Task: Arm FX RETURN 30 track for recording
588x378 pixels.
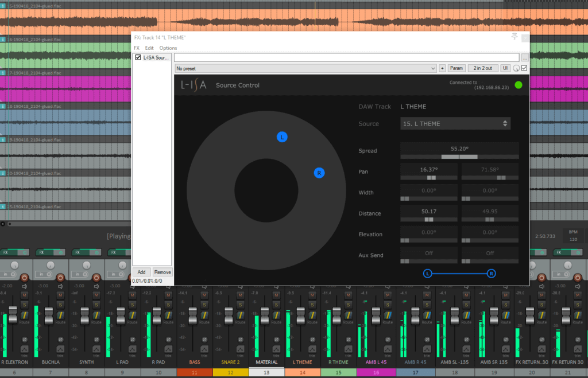Action: (578, 278)
